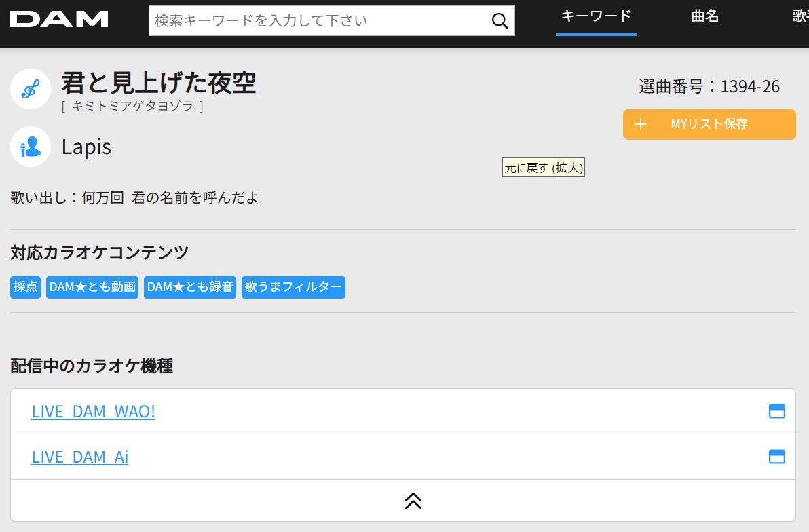Click the search magnifier icon
The width and height of the screenshot is (809, 532).
500,21
